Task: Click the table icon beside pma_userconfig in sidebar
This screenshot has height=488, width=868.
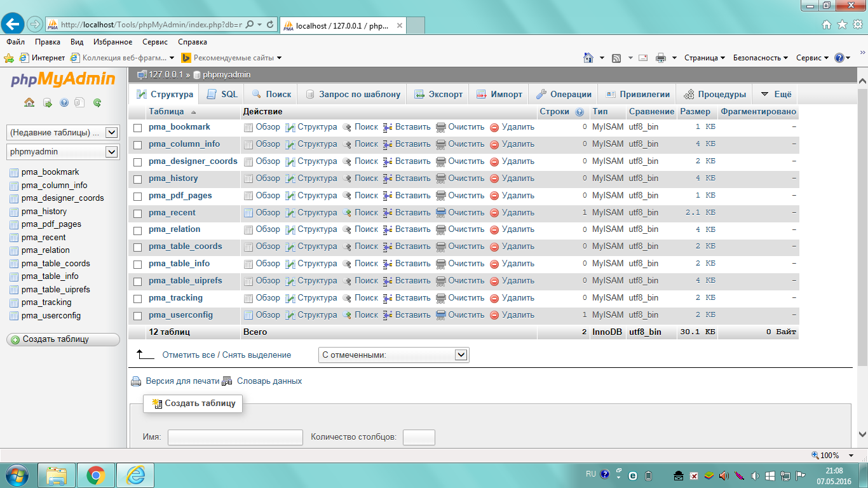Action: point(14,316)
